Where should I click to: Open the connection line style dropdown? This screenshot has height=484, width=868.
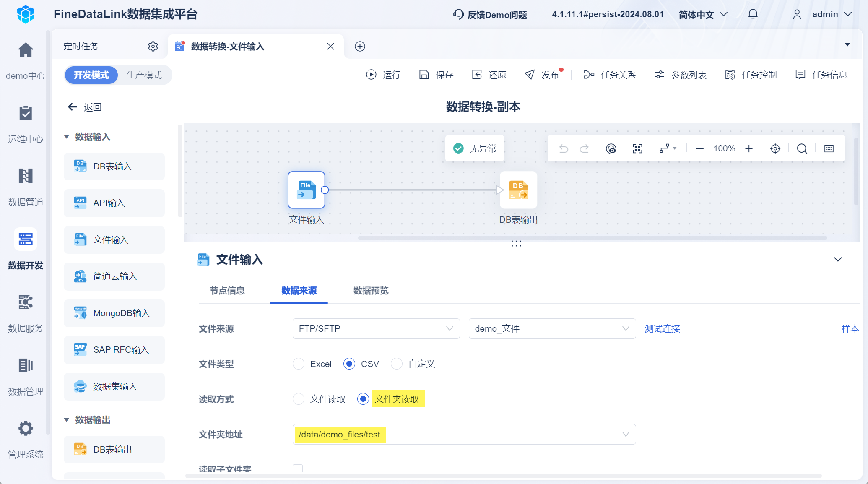(x=668, y=148)
